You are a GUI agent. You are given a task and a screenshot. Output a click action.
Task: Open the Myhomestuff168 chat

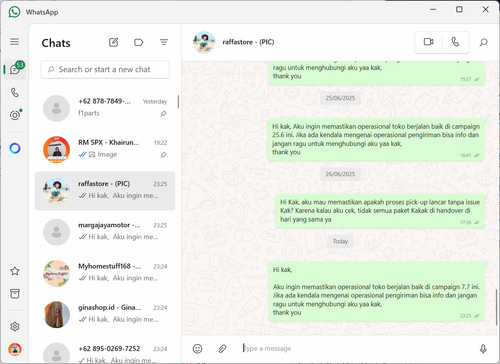[x=105, y=273]
